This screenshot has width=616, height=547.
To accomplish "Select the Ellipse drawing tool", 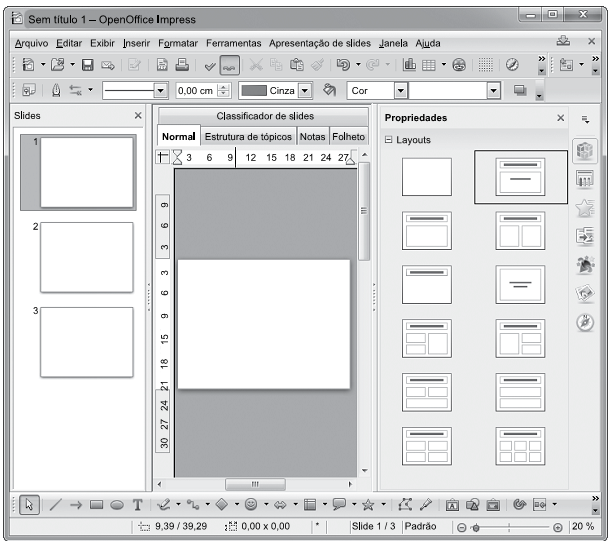I will (x=117, y=506).
